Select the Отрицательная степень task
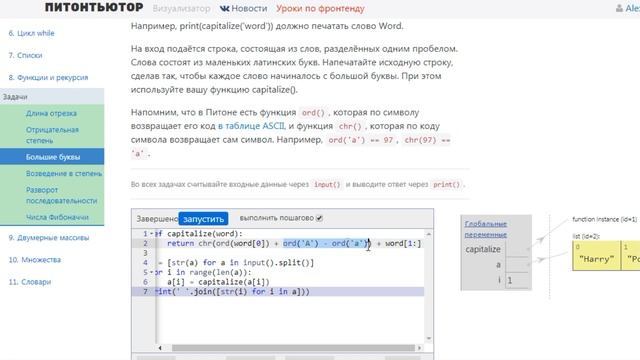The width and height of the screenshot is (640, 360). tap(52, 135)
